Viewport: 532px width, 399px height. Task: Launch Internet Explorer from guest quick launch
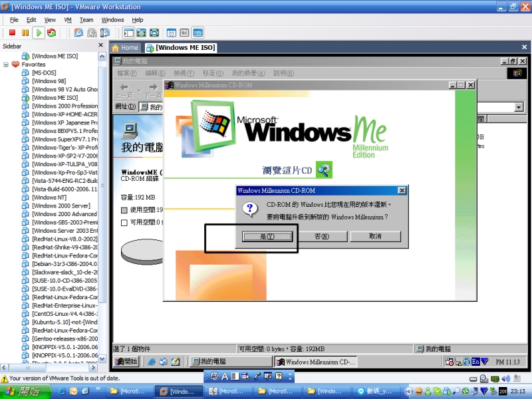(152, 362)
